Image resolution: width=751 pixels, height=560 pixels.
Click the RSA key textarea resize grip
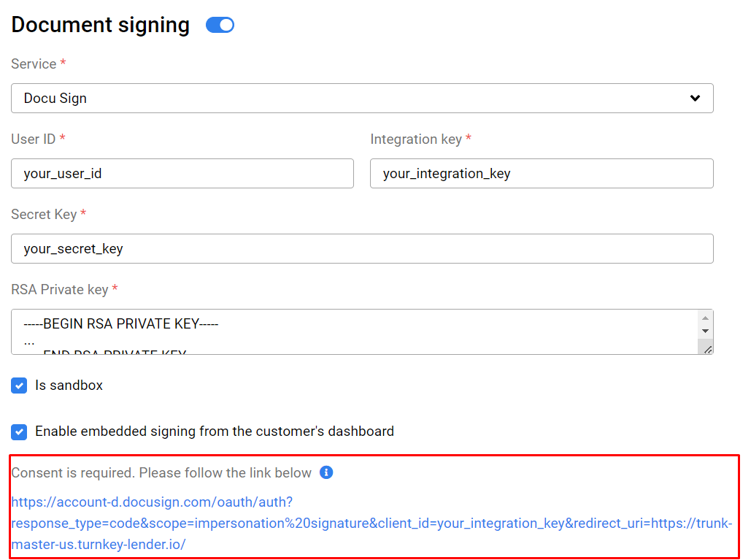pyautogui.click(x=707, y=349)
